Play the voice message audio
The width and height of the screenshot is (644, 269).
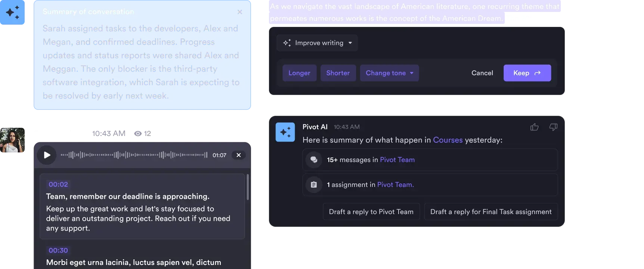[x=47, y=155]
